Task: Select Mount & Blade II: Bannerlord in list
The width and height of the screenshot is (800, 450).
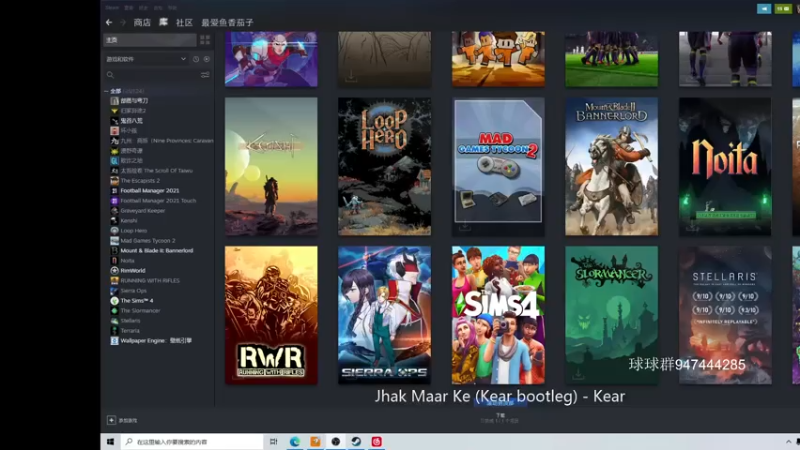Action: (157, 251)
